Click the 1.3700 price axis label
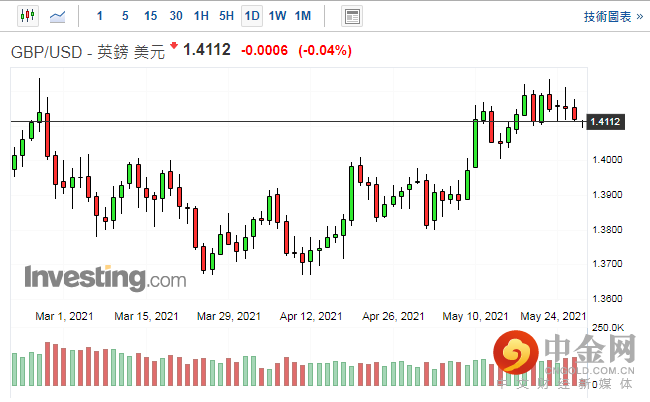 click(x=607, y=264)
